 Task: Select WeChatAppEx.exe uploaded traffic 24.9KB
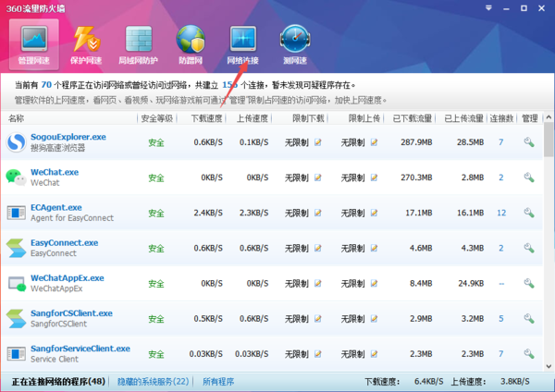(x=471, y=284)
